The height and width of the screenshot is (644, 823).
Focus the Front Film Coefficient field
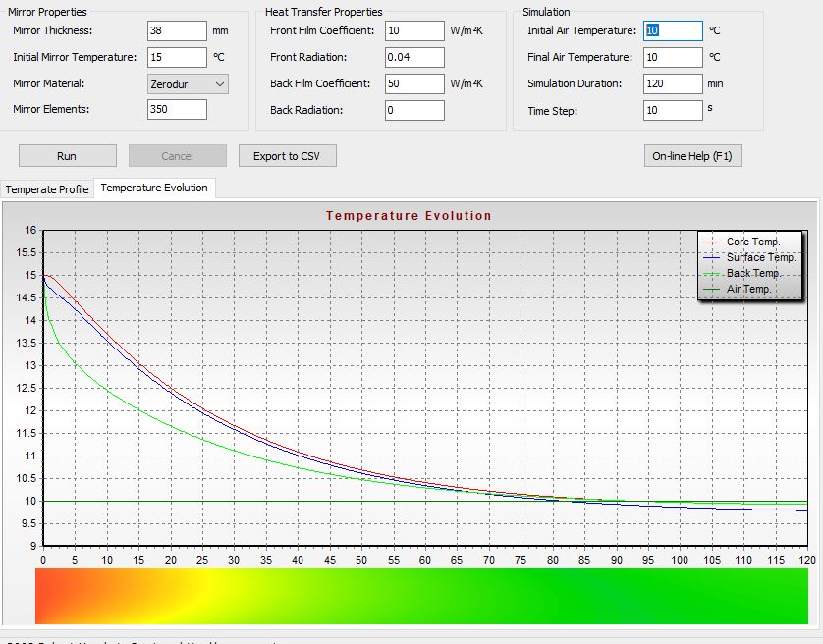[x=414, y=31]
